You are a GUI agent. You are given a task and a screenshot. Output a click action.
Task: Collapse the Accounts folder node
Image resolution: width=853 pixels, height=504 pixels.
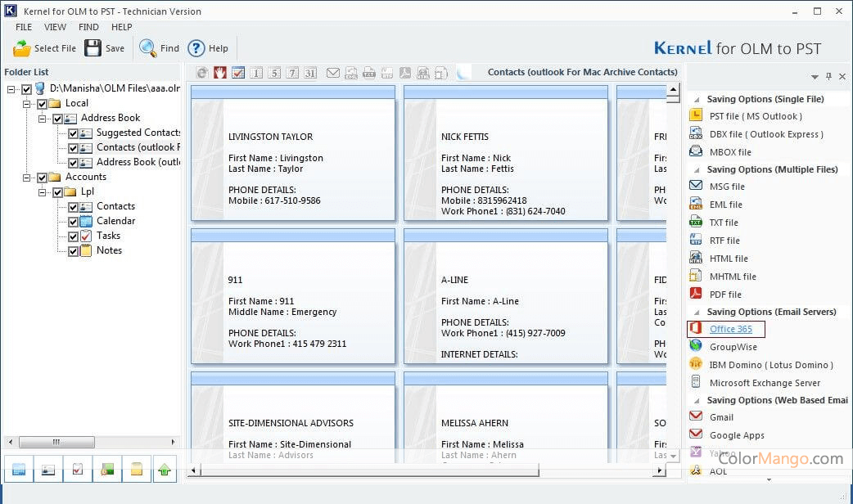click(27, 178)
